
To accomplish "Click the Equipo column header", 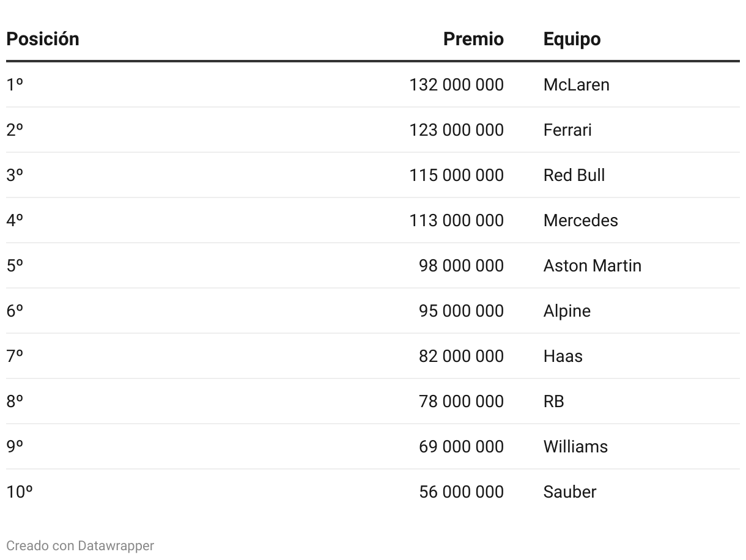I will point(572,39).
